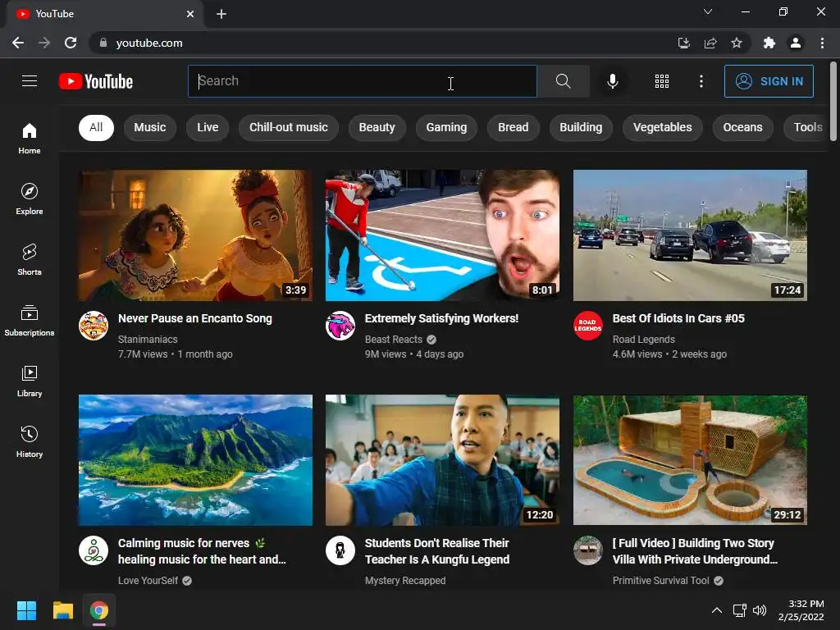The width and height of the screenshot is (840, 630).
Task: Open File Explorer from the taskbar
Action: click(x=62, y=610)
